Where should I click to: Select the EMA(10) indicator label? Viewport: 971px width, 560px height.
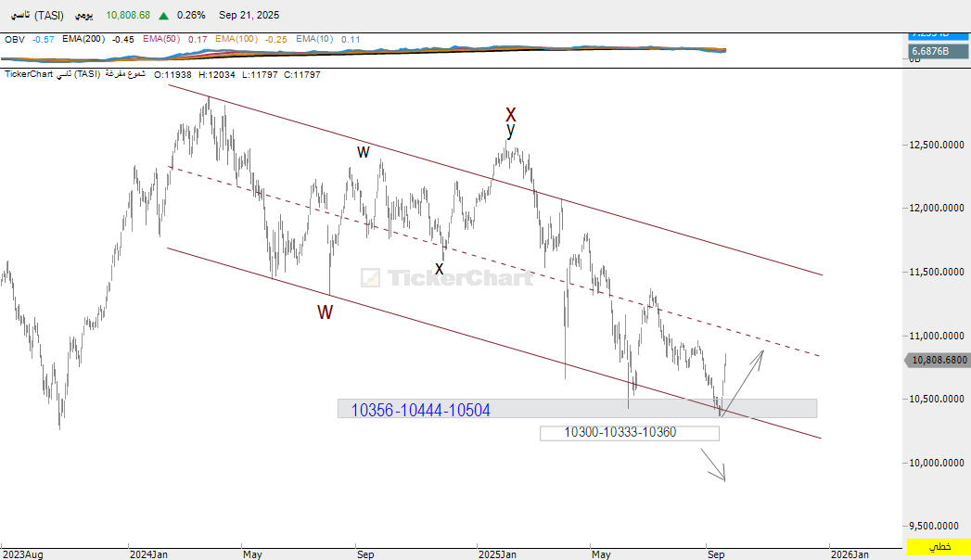tap(315, 40)
